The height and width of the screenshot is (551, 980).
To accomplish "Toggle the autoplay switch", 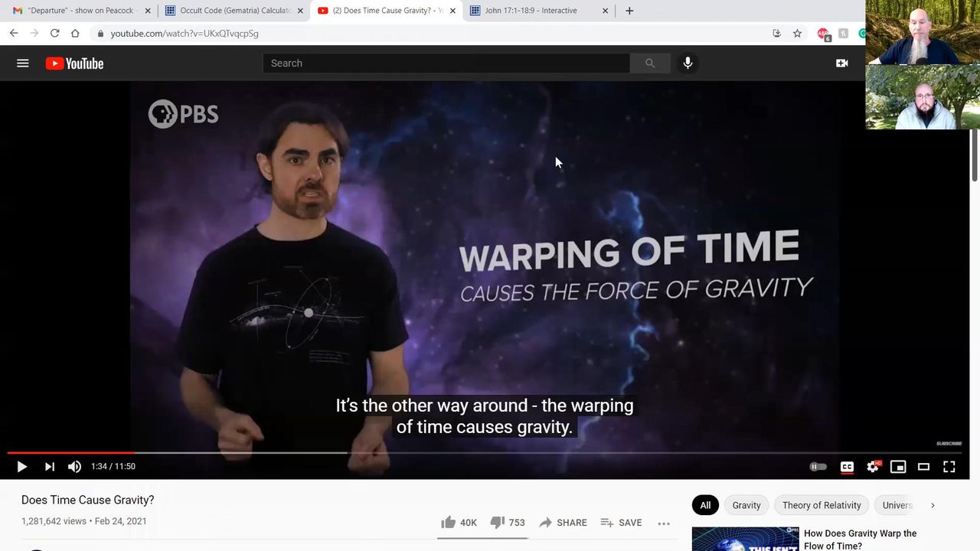I will [818, 467].
